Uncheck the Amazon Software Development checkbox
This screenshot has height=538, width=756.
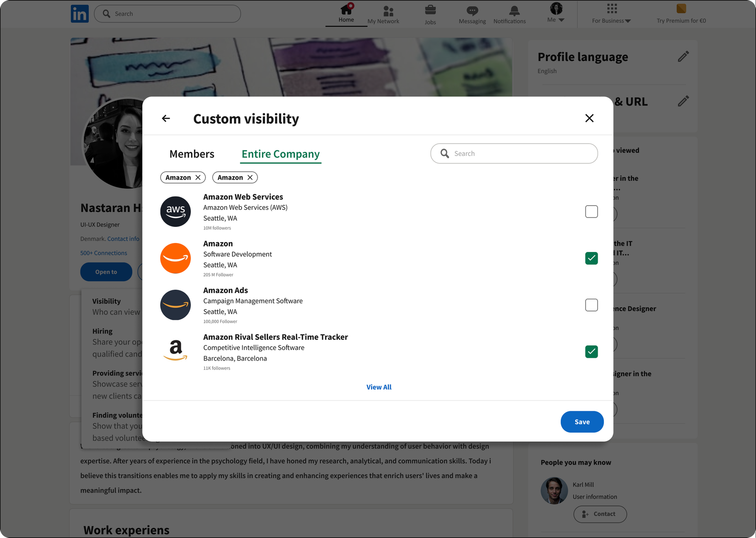click(x=592, y=258)
